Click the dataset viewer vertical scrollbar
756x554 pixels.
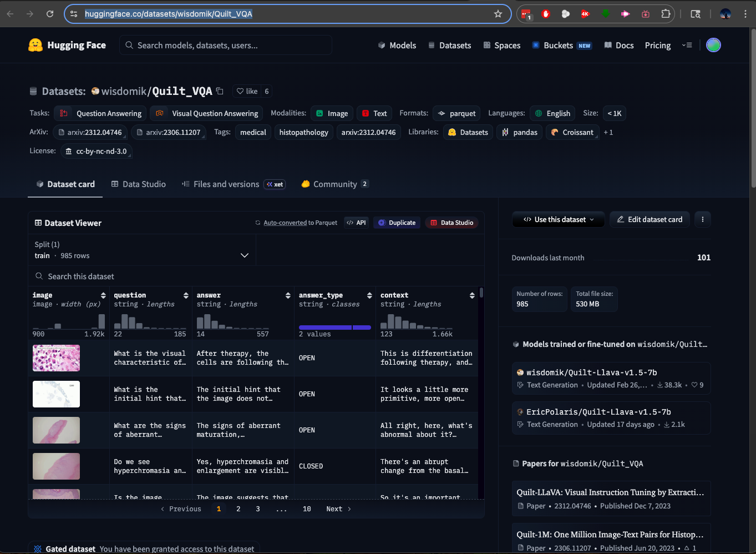481,293
